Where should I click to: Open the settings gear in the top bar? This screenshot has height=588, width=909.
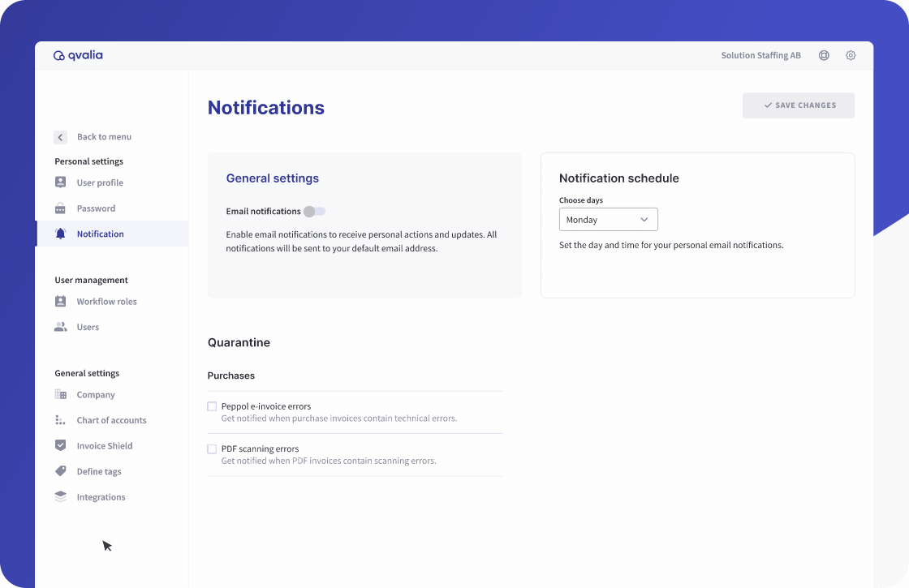(x=851, y=55)
